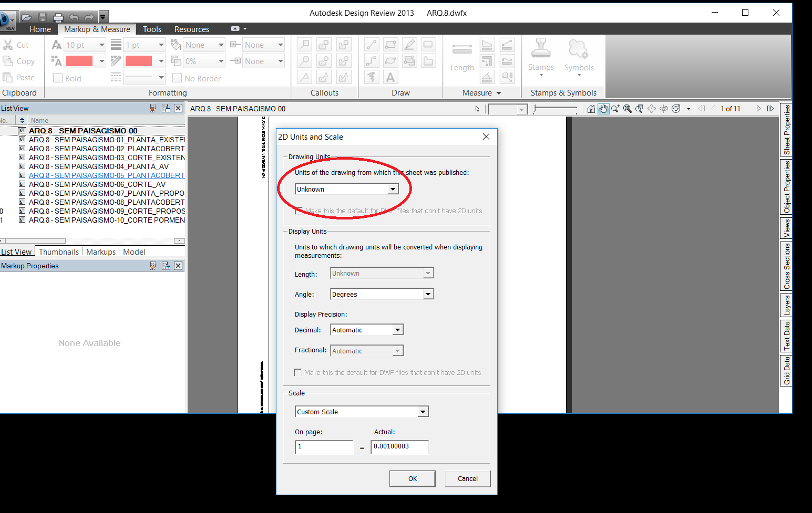The width and height of the screenshot is (812, 513).
Task: Click OK in the Units dialog
Action: point(412,478)
